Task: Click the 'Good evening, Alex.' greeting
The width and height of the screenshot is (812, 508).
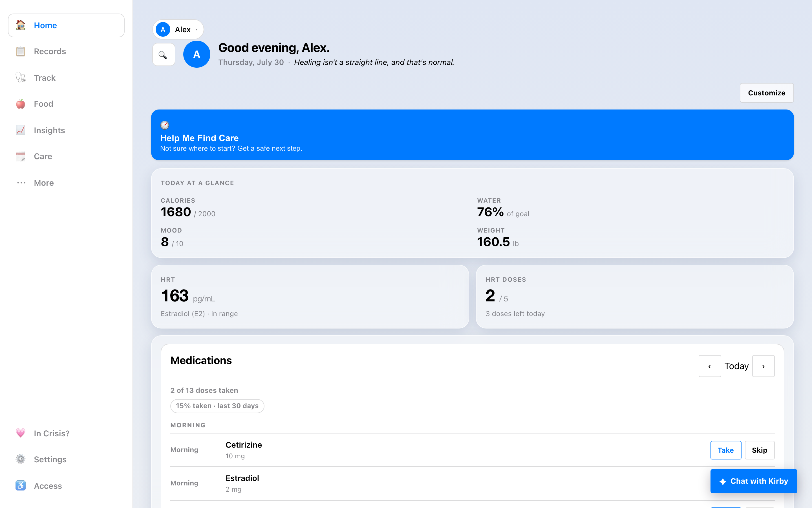Action: click(274, 48)
